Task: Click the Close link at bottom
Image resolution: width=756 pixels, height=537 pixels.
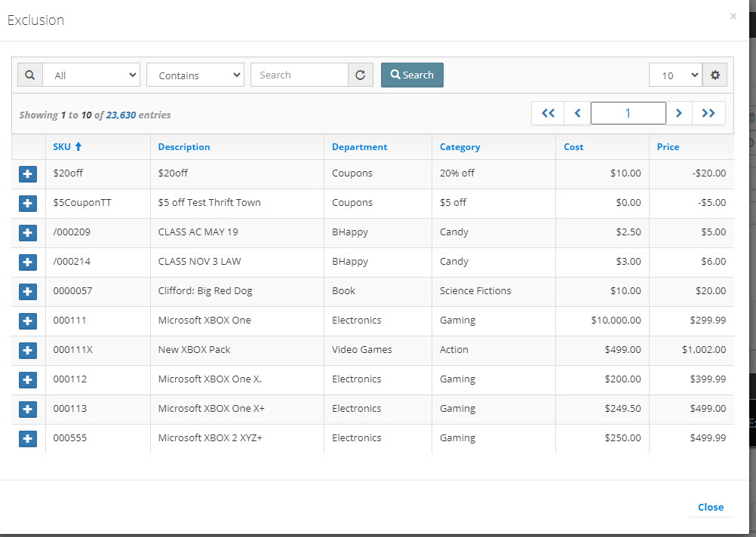Action: pos(711,507)
